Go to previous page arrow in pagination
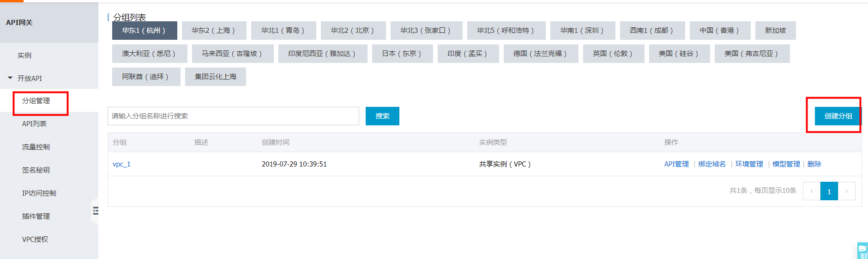 point(812,191)
